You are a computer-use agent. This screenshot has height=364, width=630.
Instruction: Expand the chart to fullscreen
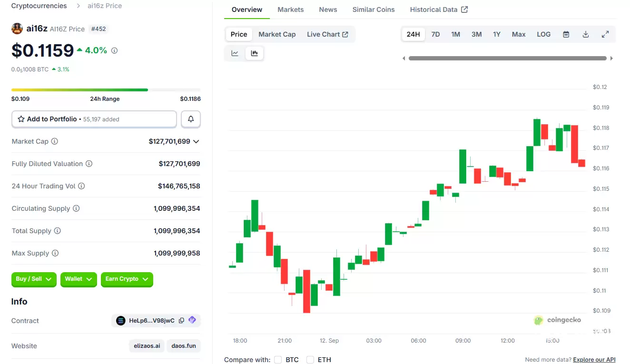[x=605, y=34]
